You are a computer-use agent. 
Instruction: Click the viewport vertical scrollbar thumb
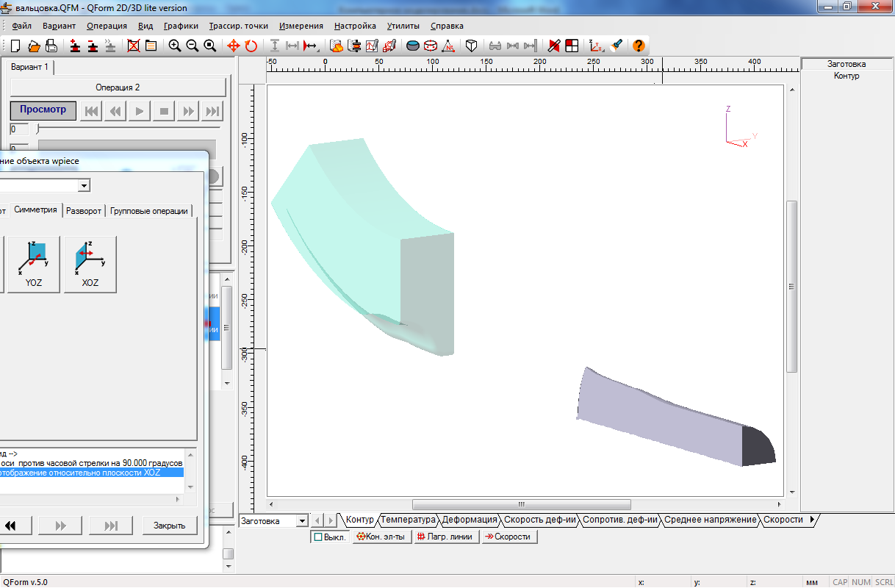click(791, 287)
